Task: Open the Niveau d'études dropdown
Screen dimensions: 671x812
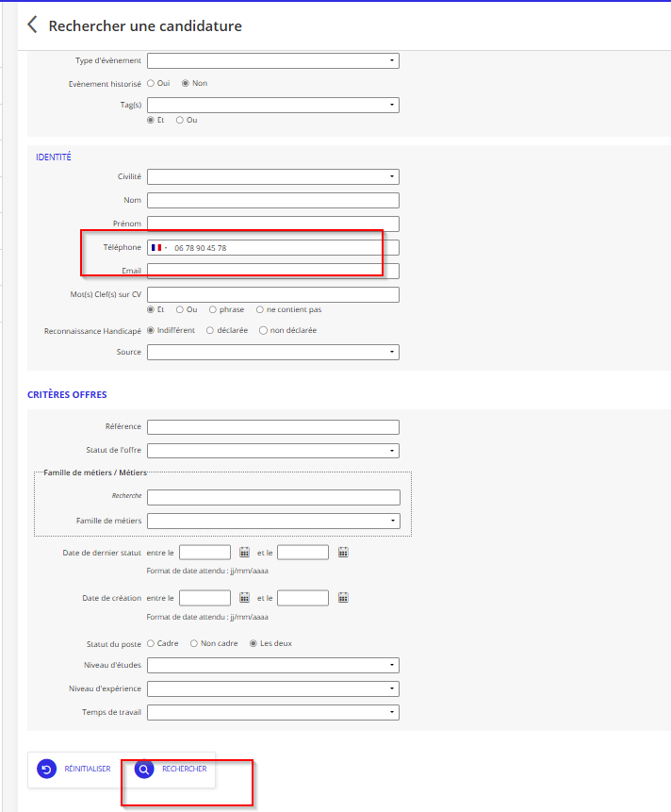Action: click(x=272, y=666)
